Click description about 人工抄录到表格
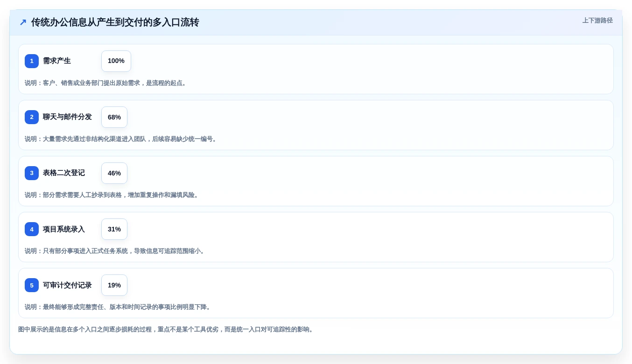Screen dimensions: 632x364 pyautogui.click(x=112, y=195)
